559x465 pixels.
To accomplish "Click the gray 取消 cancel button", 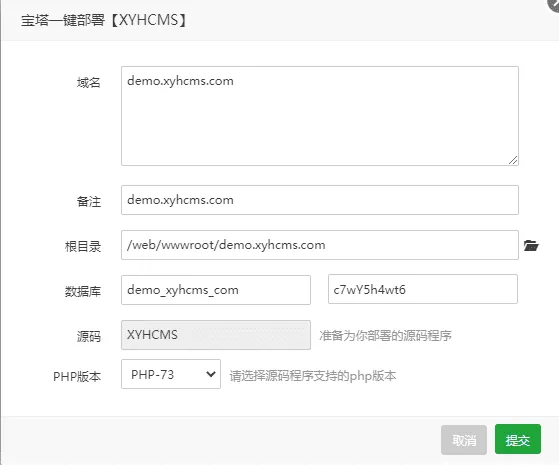I will 464,440.
